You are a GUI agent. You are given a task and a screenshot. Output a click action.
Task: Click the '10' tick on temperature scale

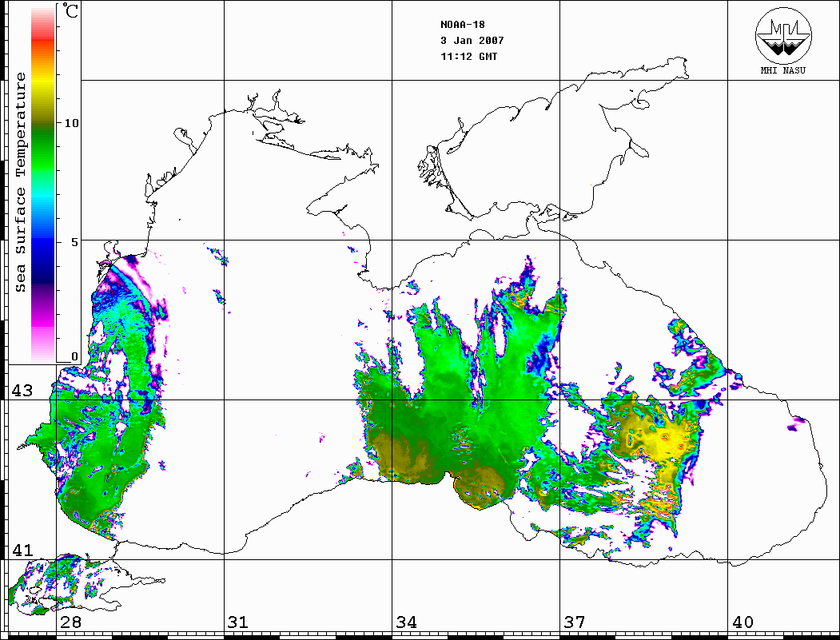pos(71,123)
